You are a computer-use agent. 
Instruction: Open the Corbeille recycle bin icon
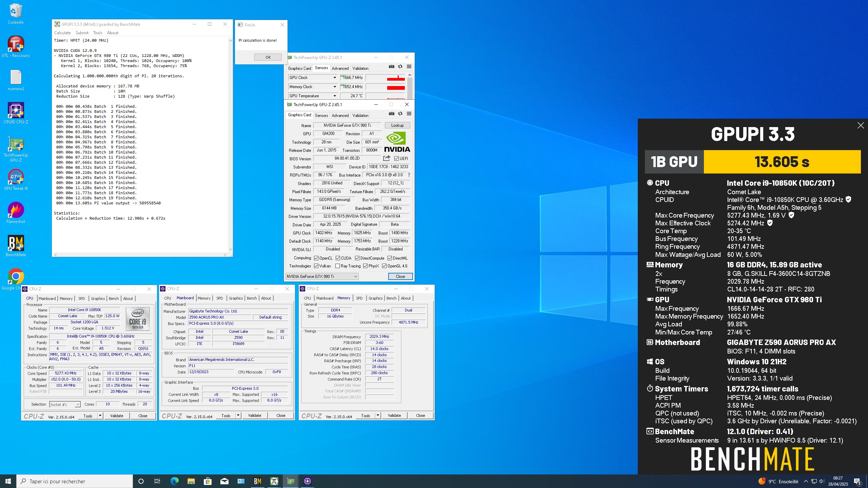[16, 14]
